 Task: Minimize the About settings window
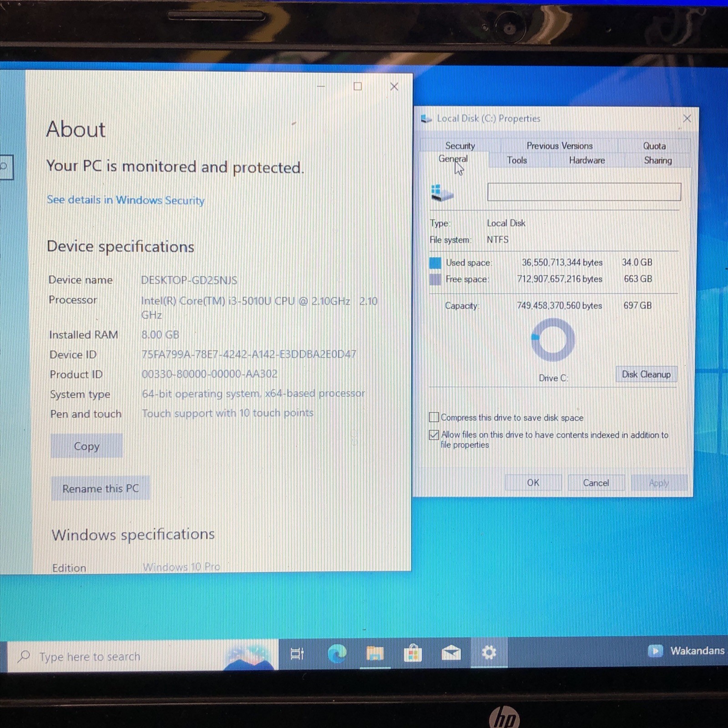tap(321, 86)
